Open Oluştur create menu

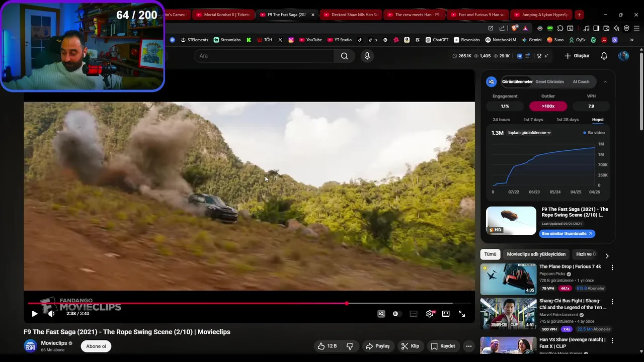577,56
